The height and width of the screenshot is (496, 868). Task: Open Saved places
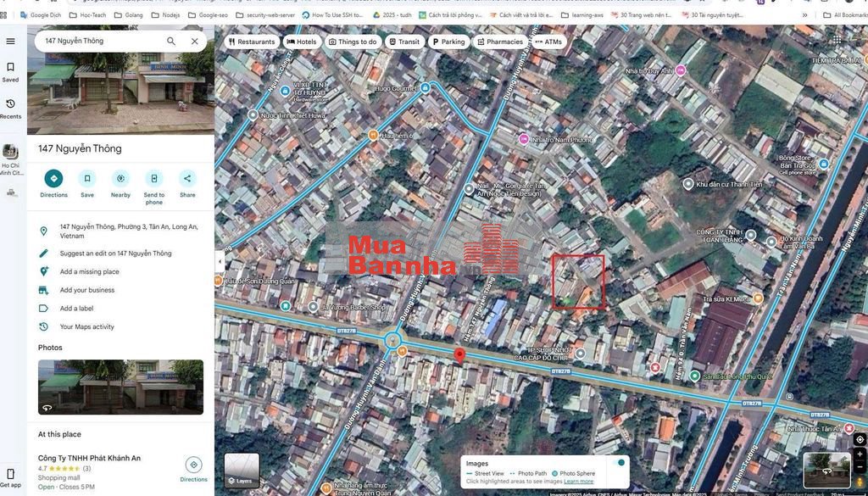pyautogui.click(x=10, y=71)
